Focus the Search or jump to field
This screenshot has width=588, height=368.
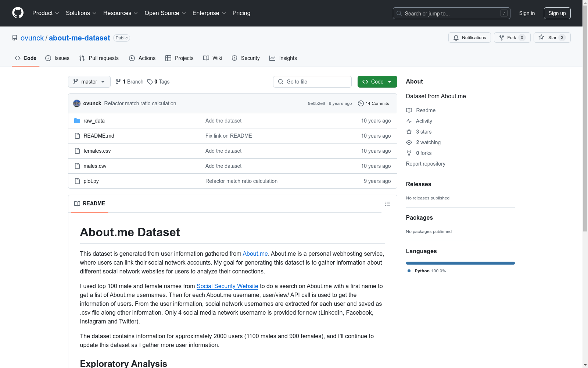(452, 13)
